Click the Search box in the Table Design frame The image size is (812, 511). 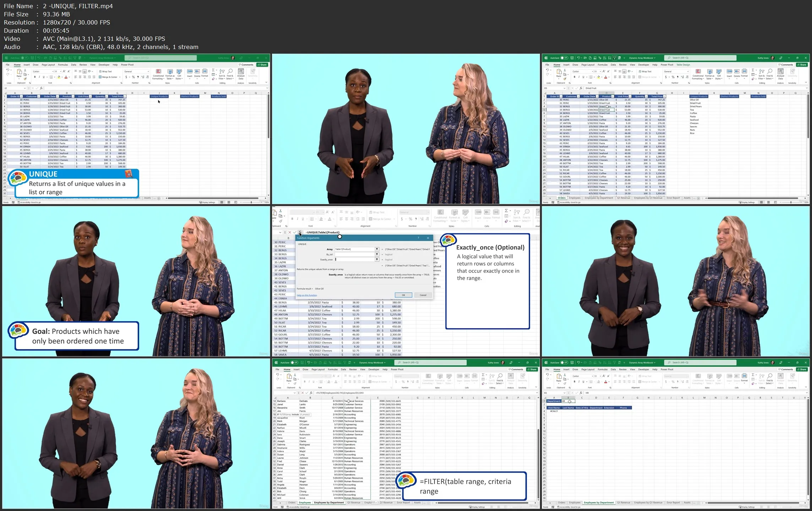[700, 58]
